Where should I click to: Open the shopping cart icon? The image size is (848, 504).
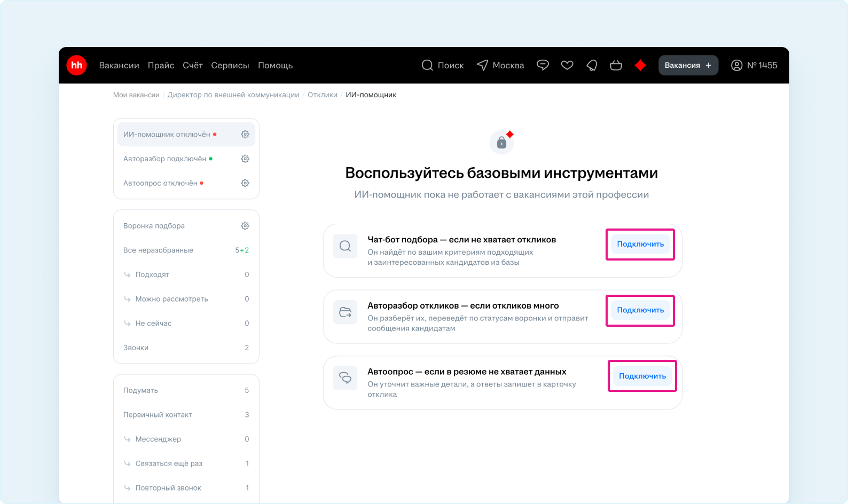[x=616, y=65]
